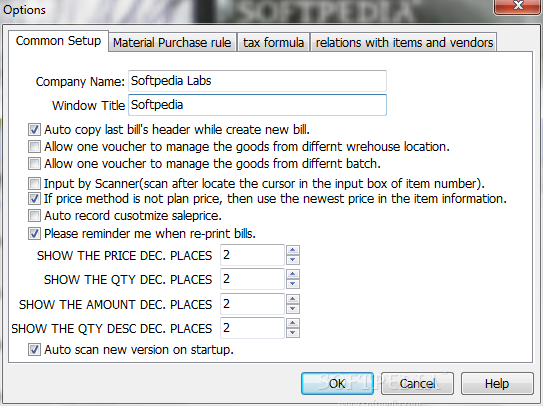Allow one voucher for different batch
This screenshot has width=543, height=406.
coord(34,164)
